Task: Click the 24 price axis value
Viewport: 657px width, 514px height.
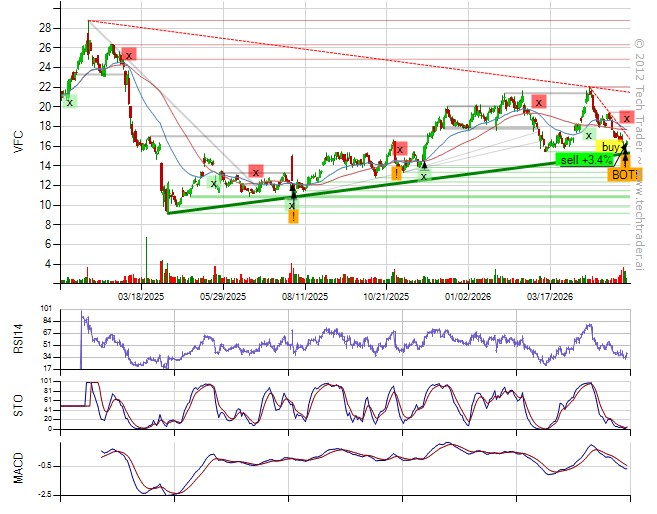Action: 45,67
